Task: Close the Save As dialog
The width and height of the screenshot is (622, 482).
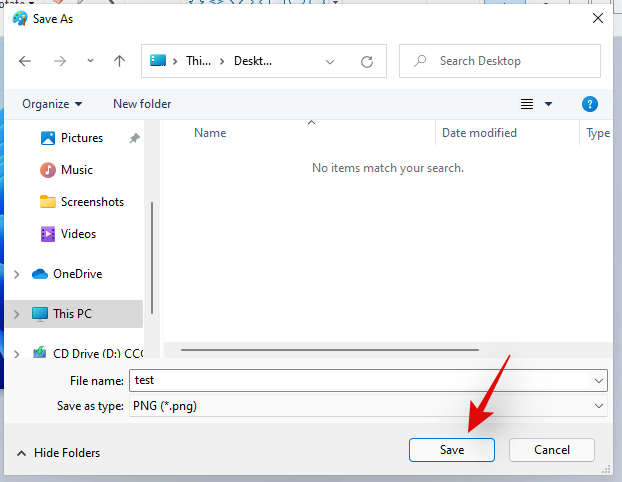Action: (598, 18)
